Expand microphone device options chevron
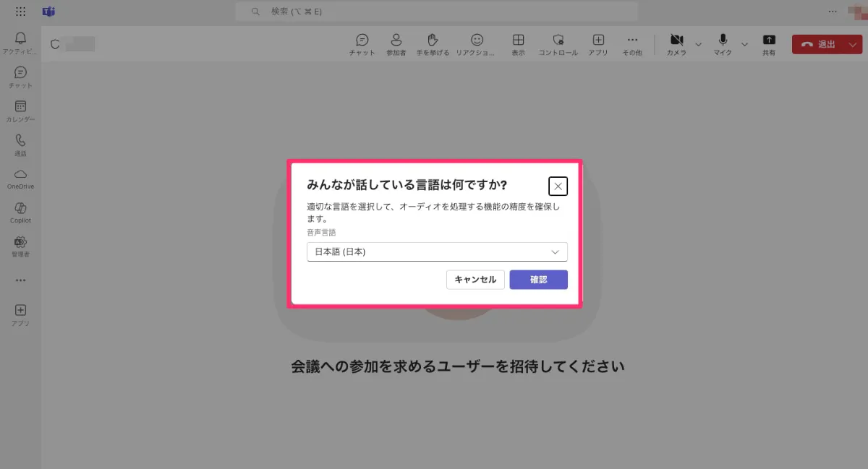 pos(744,44)
